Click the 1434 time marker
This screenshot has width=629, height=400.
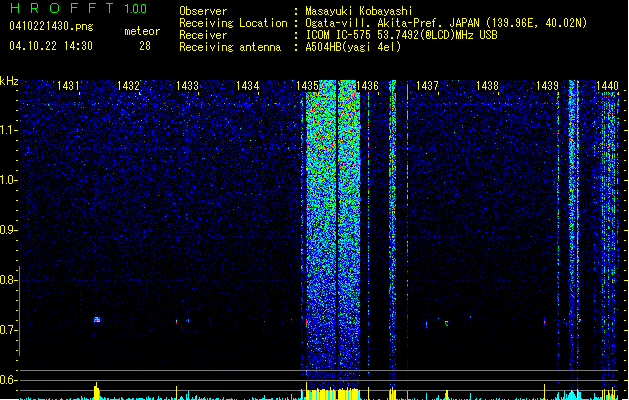click(248, 86)
